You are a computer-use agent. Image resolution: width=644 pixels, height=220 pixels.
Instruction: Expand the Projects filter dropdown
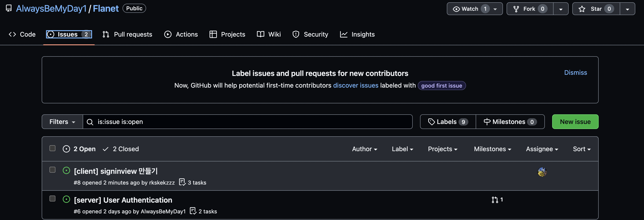[x=442, y=149]
